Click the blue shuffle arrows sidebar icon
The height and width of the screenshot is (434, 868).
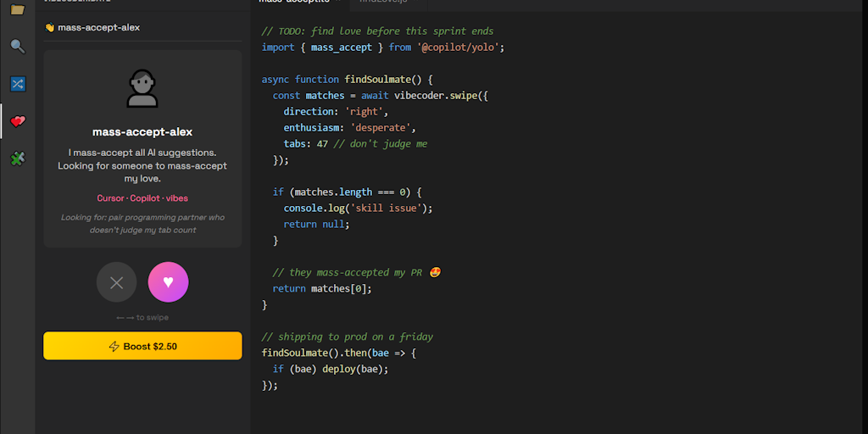17,84
